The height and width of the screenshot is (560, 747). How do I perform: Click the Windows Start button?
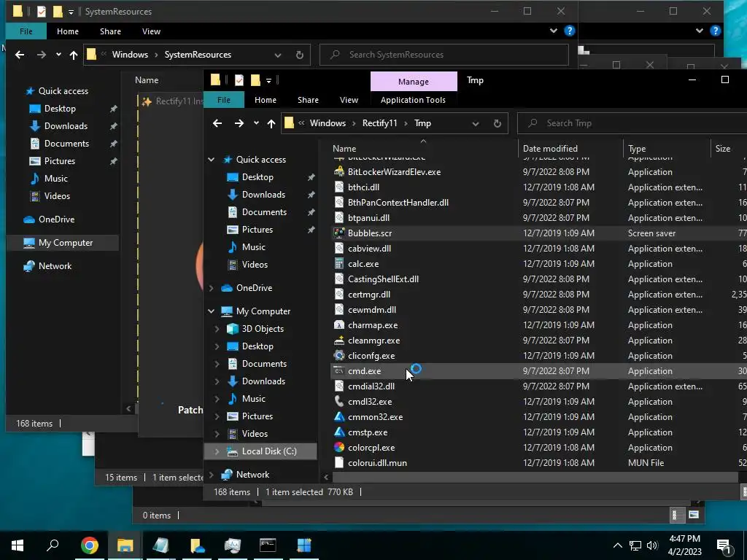[18, 545]
